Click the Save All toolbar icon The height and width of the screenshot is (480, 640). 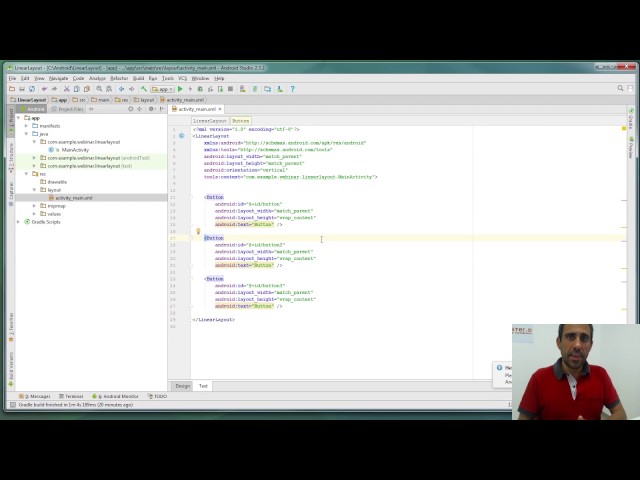point(22,89)
